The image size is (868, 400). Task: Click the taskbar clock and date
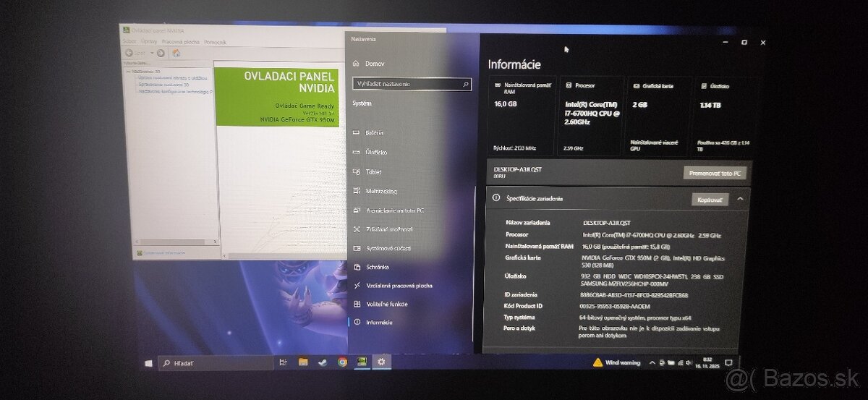tap(707, 362)
